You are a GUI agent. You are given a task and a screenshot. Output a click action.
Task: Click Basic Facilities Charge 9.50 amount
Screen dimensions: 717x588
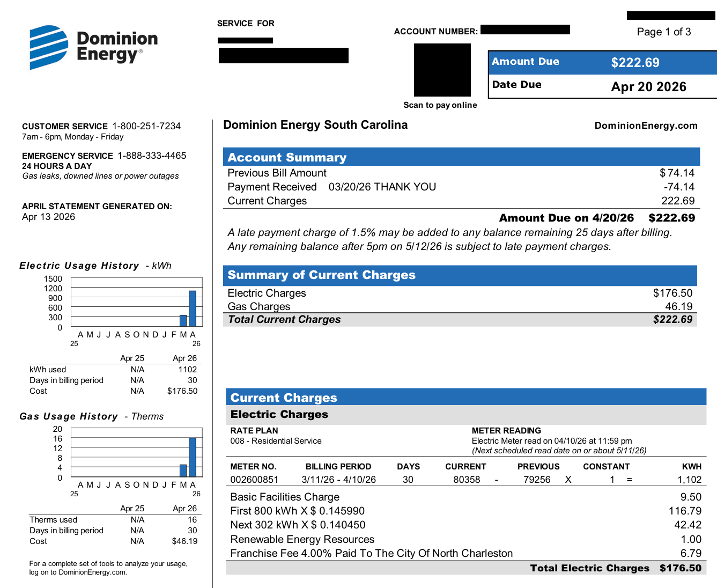(x=691, y=497)
